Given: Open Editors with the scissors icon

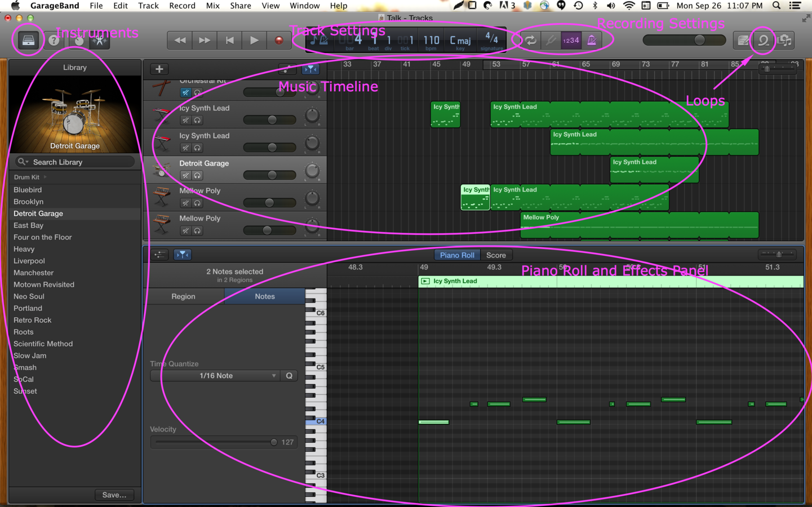Looking at the screenshot, I should [x=100, y=41].
